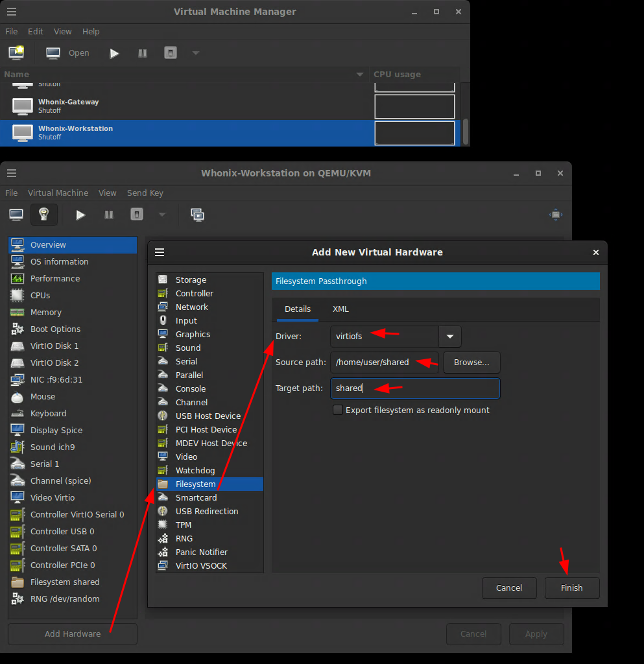This screenshot has width=644, height=664.
Task: Expand shutdown options arrow in Virtual Machine Manager toolbar
Action: [196, 53]
